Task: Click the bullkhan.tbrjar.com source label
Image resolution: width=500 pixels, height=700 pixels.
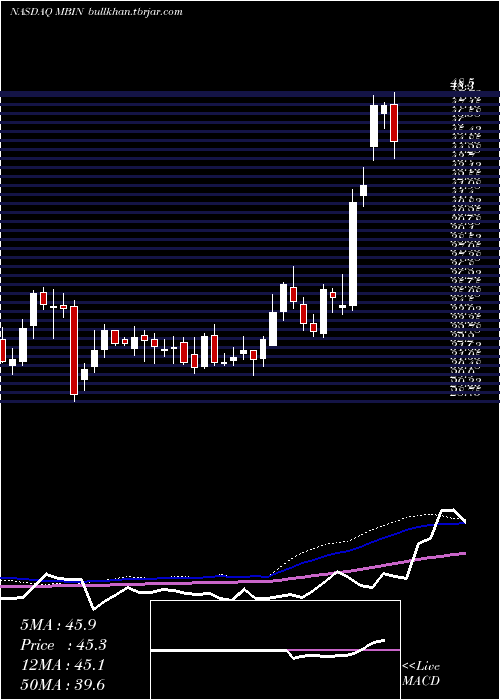Action: click(x=136, y=12)
